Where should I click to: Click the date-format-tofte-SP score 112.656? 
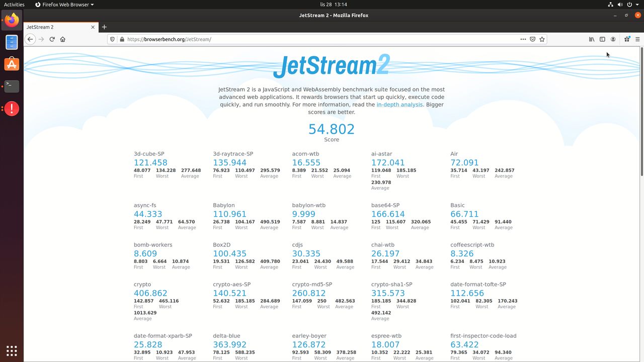coord(467,293)
